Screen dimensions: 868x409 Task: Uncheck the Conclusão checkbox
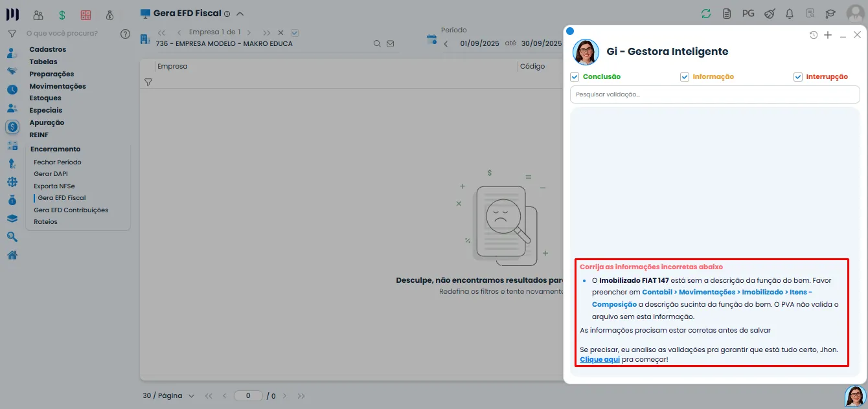click(574, 76)
